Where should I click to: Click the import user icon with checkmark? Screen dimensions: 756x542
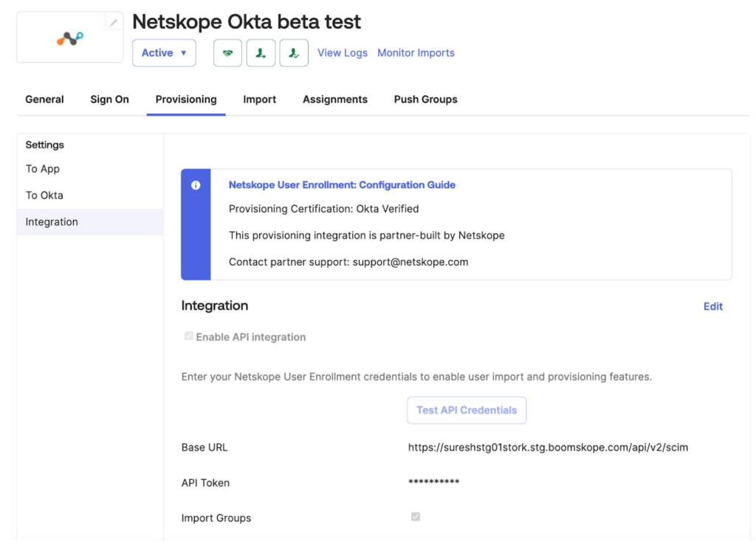[x=294, y=53]
